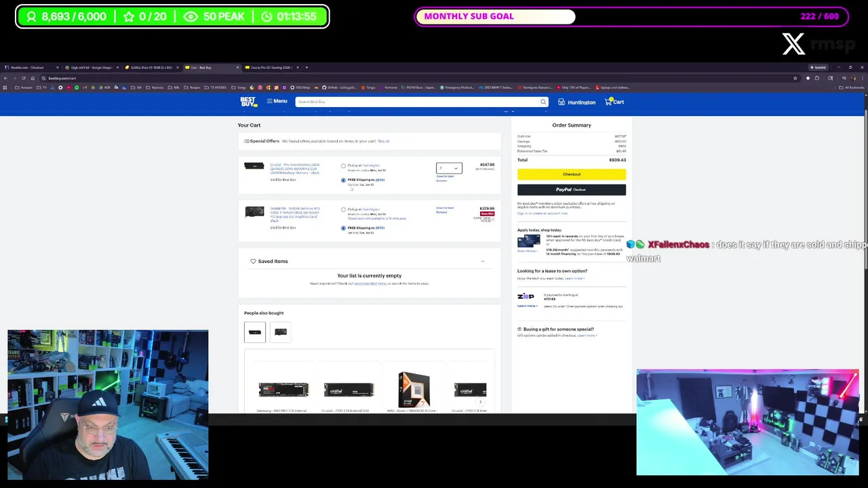
Task: Open the Crucial Pro memory product link
Action: pos(294,169)
